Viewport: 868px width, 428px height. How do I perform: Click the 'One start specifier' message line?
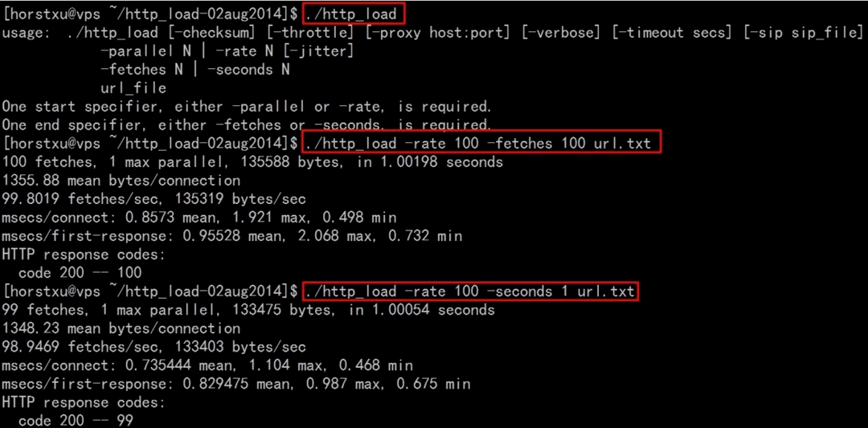[x=247, y=107]
